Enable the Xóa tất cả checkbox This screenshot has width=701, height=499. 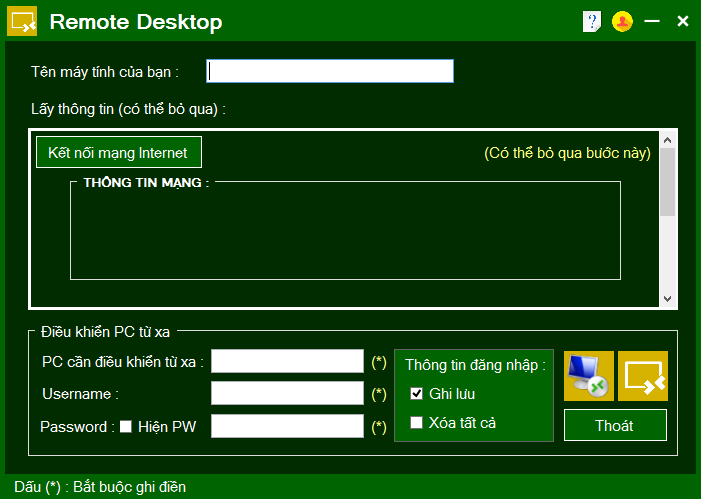(417, 423)
